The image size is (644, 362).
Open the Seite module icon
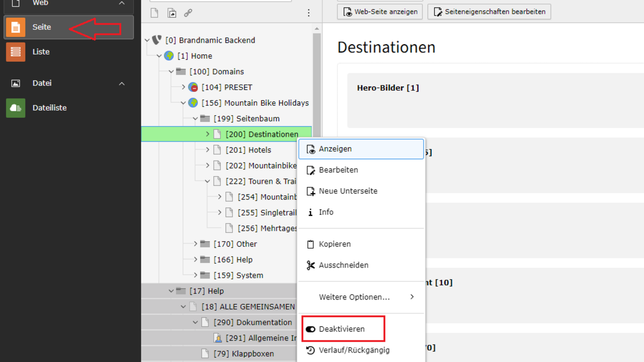[x=15, y=27]
